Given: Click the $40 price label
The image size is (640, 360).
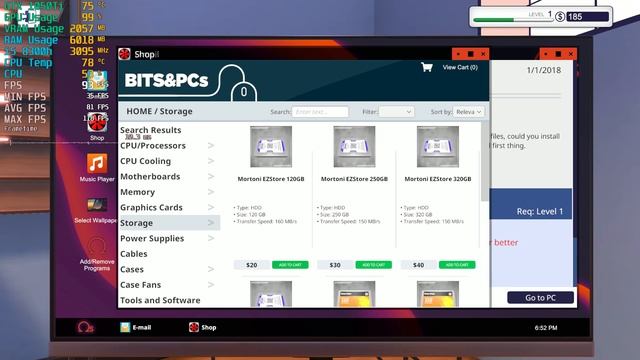Looking at the screenshot, I should click(418, 265).
